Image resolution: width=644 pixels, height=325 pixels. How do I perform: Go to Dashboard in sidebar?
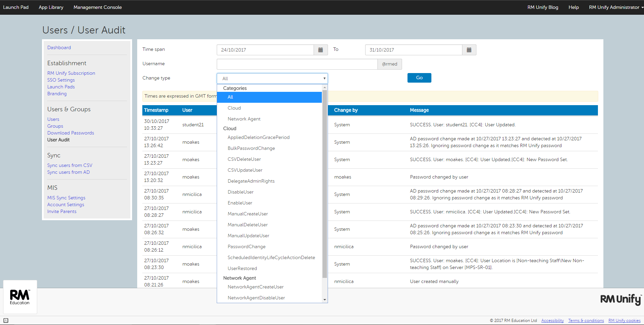59,47
